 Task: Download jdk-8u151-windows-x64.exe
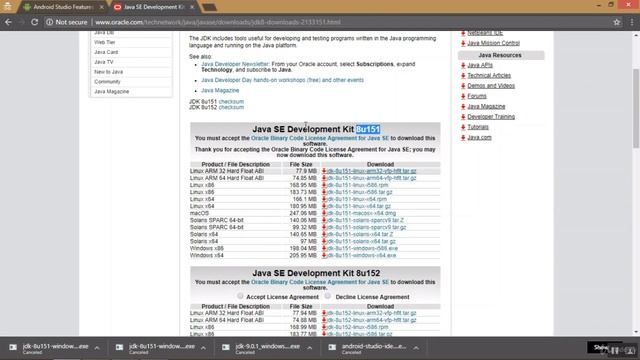[x=362, y=256]
